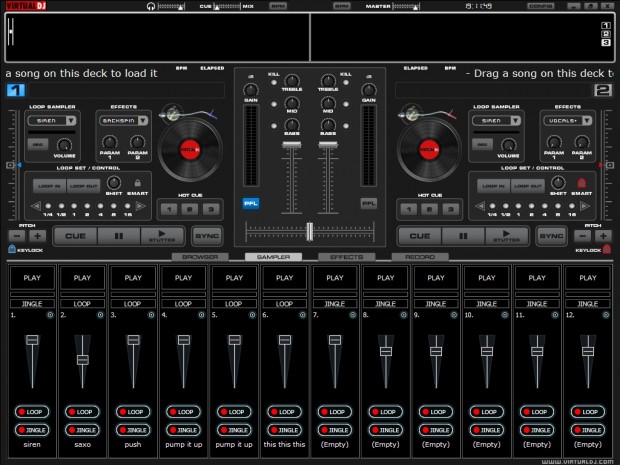Click the left deck gain knob
Image resolution: width=620 pixels, height=465 pixels.
coord(251,90)
